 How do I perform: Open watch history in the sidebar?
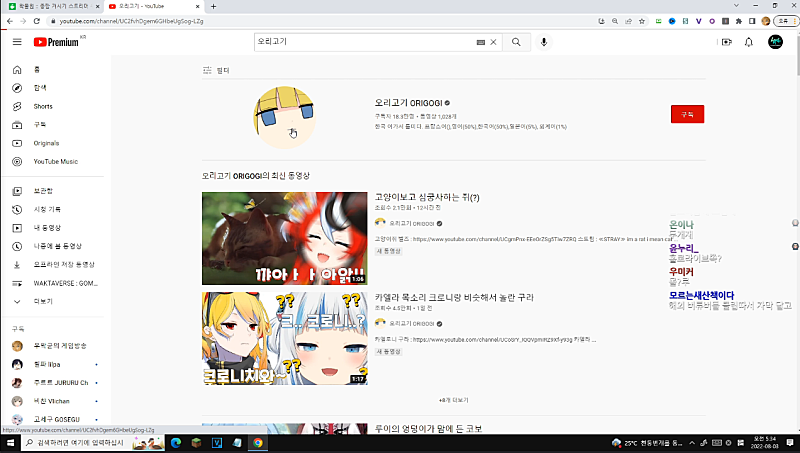coord(53,209)
